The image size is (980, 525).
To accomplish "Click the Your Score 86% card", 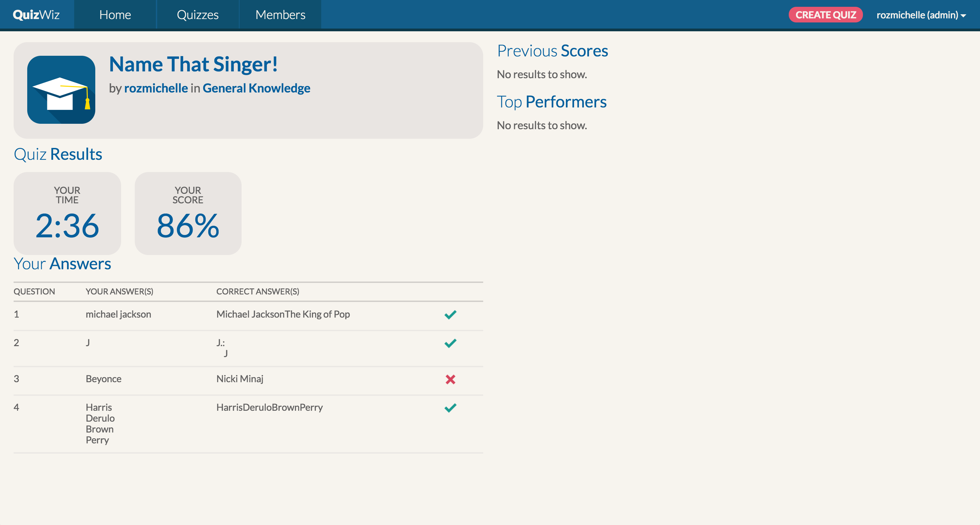I will click(x=188, y=213).
